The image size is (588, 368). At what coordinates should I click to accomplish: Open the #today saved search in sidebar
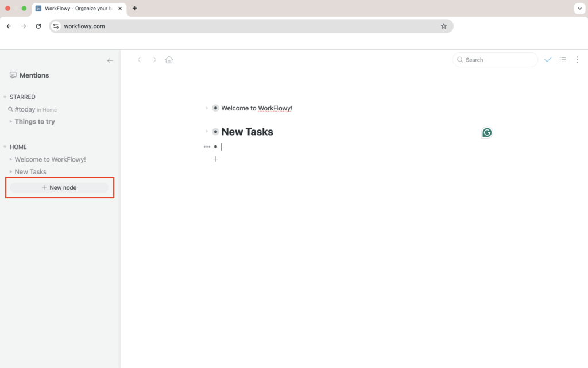(x=25, y=109)
